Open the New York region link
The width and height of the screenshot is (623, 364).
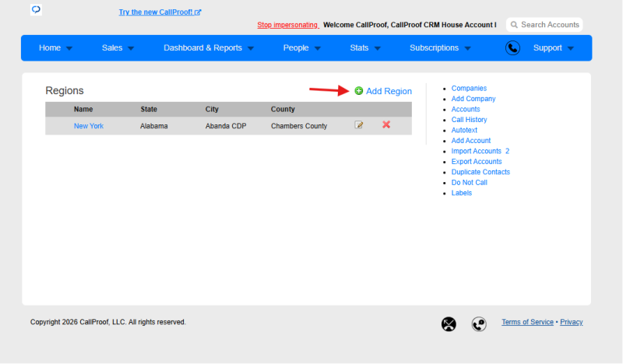pyautogui.click(x=89, y=126)
